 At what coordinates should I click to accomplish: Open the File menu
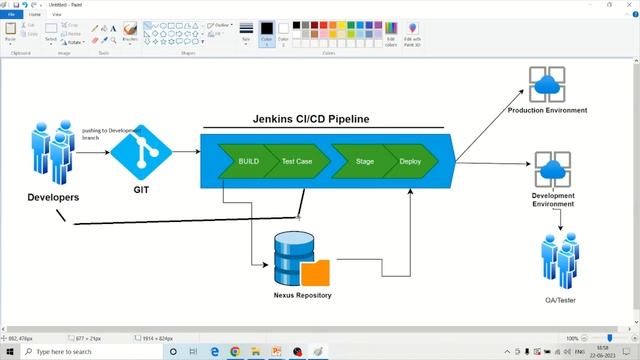point(11,14)
